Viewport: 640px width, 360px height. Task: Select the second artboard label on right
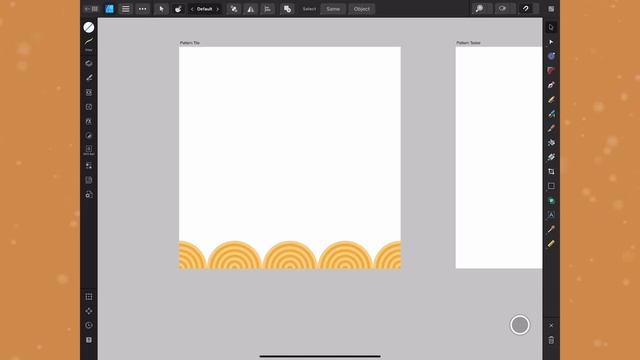click(x=468, y=43)
